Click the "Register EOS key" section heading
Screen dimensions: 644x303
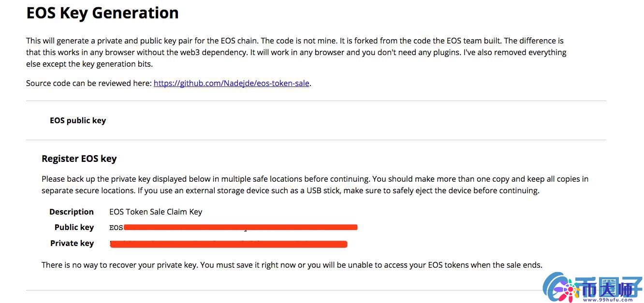(79, 159)
